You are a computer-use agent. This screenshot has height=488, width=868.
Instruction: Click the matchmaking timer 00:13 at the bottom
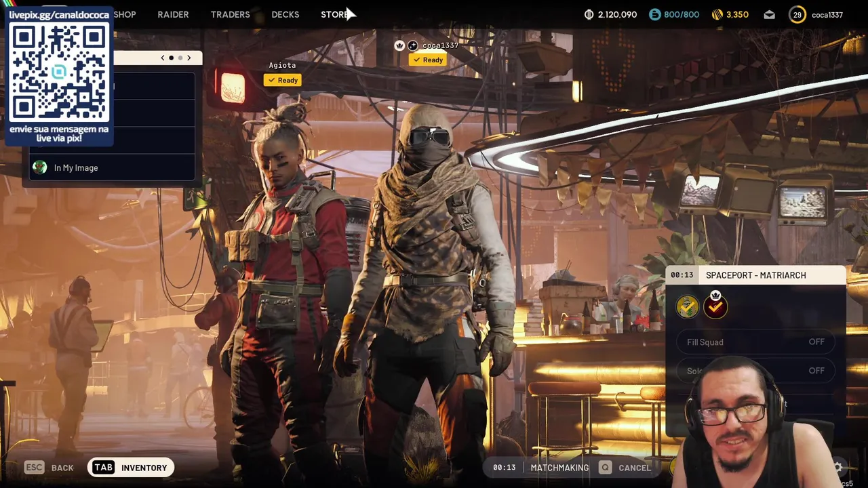tap(504, 468)
